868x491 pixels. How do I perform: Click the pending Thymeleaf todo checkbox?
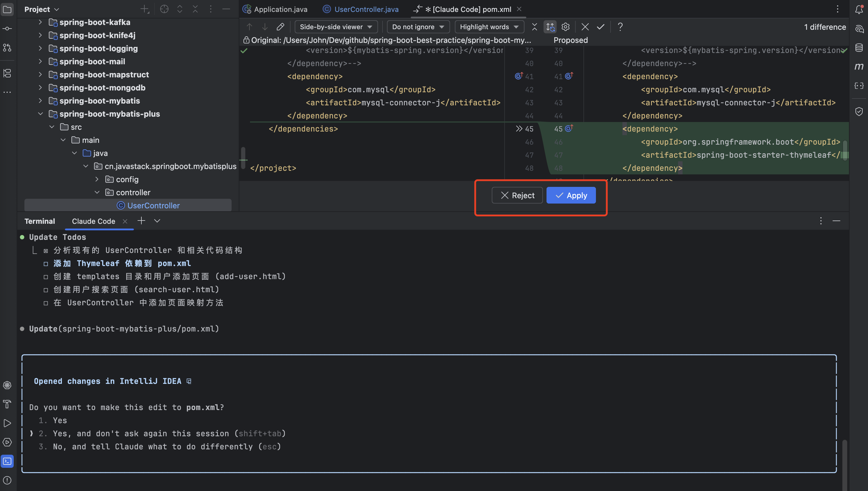(x=46, y=264)
